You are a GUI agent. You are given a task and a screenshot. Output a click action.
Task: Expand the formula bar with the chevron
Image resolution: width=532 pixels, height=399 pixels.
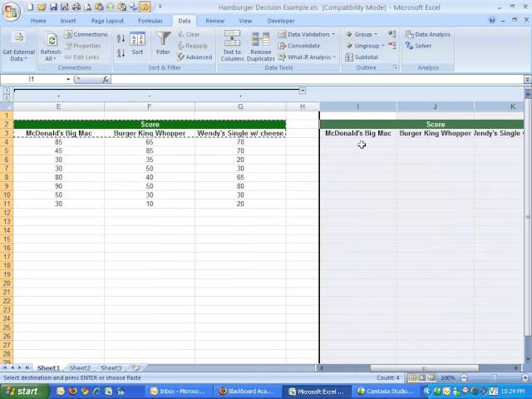528,80
